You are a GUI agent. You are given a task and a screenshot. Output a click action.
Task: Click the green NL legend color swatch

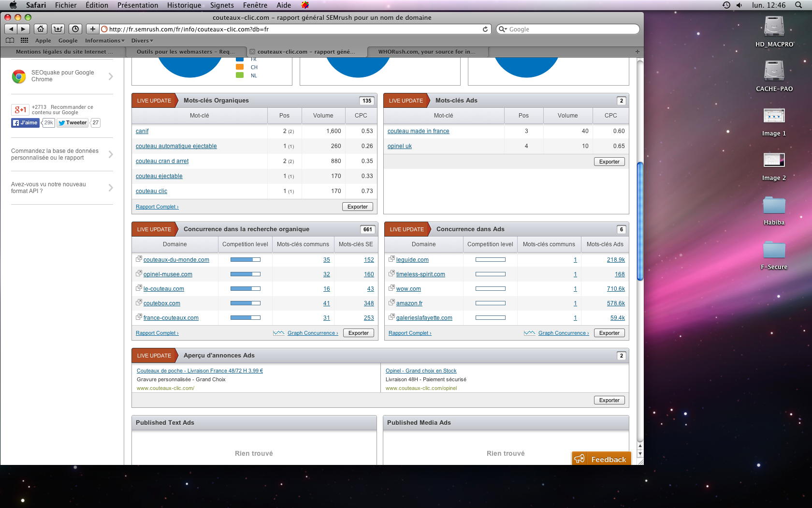click(x=240, y=75)
